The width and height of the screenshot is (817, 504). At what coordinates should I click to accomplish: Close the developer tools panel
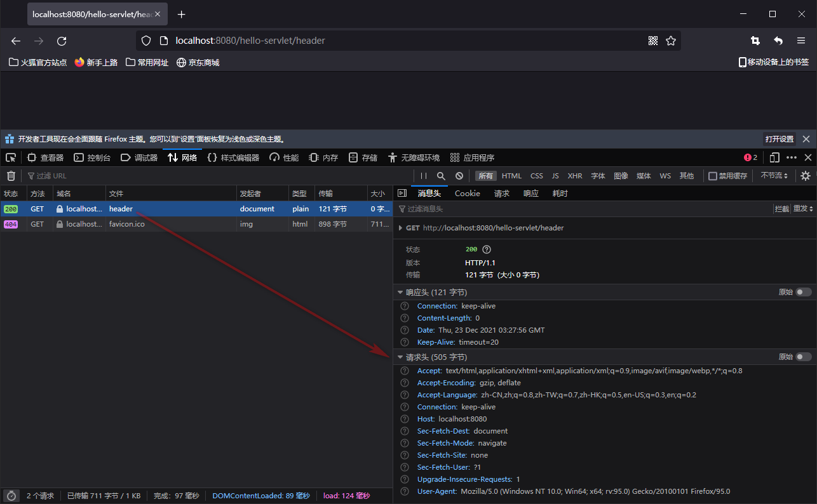point(808,157)
